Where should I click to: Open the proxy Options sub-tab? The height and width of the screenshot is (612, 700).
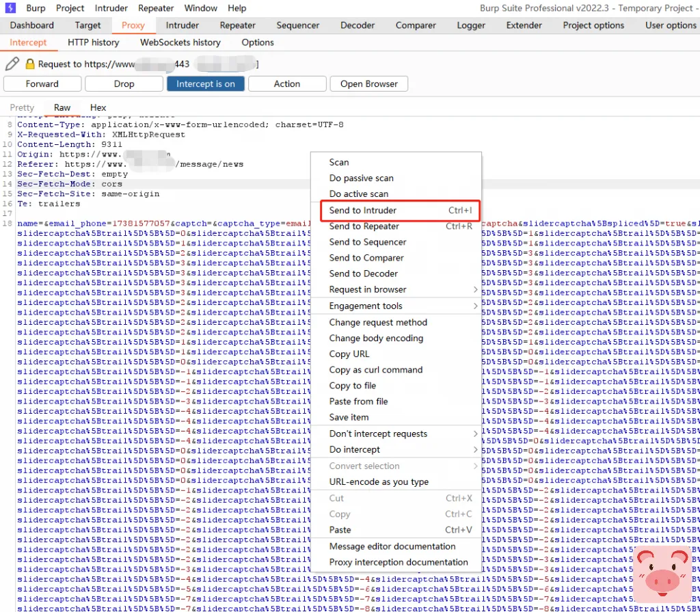[258, 42]
